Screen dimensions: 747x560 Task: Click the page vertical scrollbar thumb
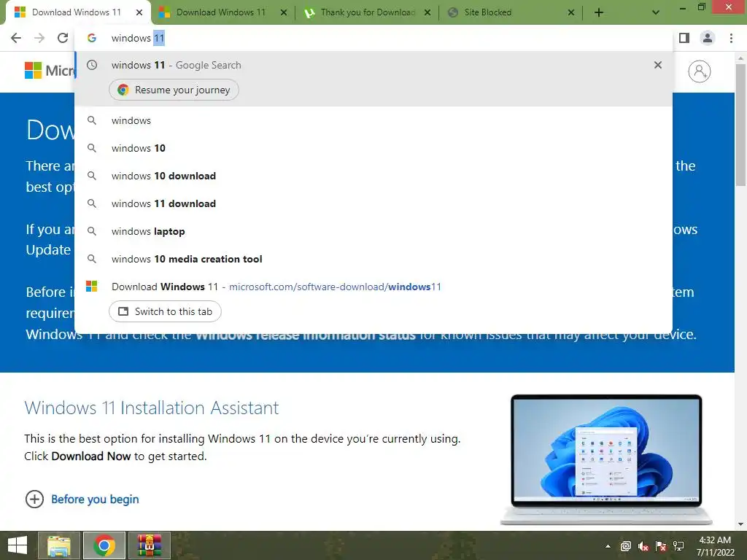tap(740, 125)
